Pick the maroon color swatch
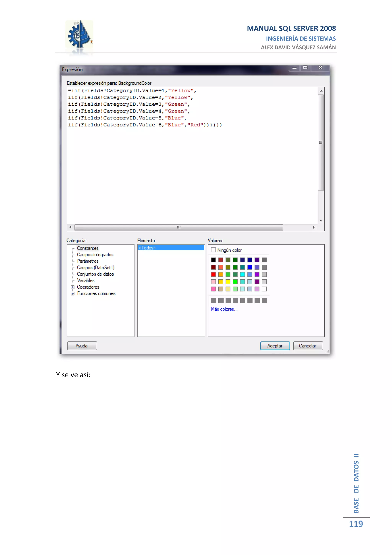The height and width of the screenshot is (555, 392). click(213, 267)
